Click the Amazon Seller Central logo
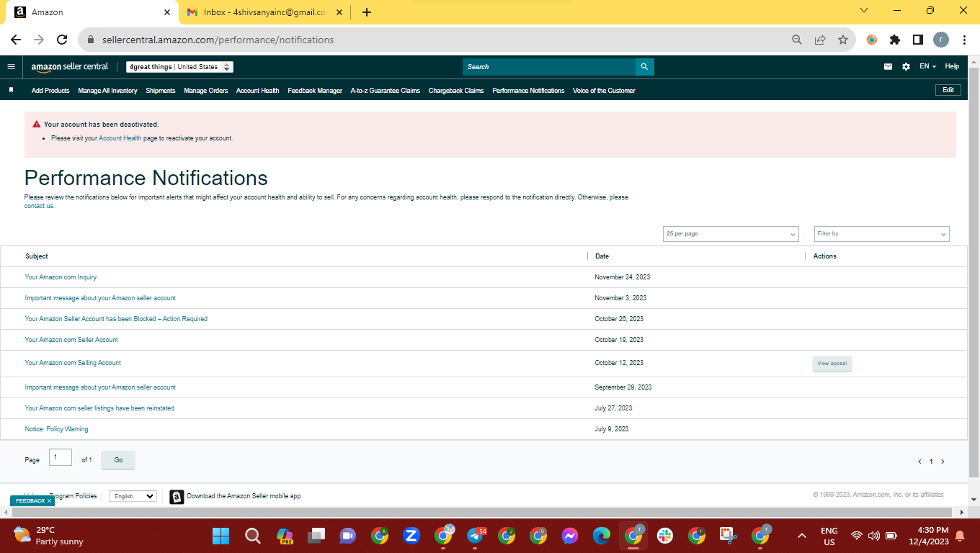This screenshot has height=553, width=980. [x=70, y=66]
